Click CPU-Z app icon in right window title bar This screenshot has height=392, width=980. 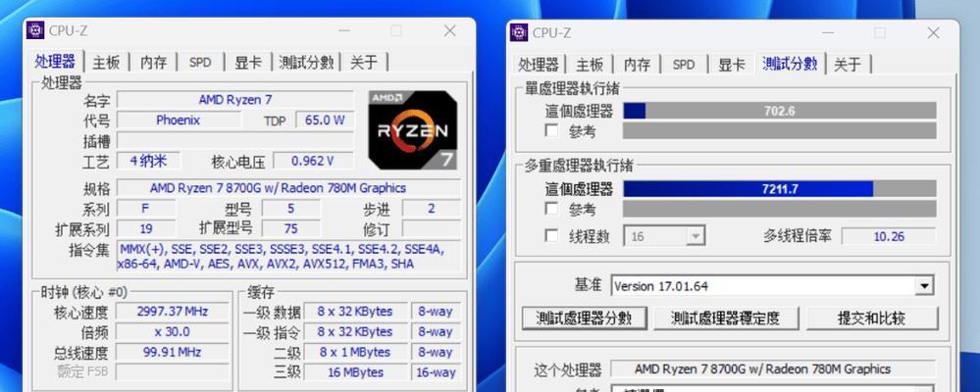pyautogui.click(x=519, y=32)
